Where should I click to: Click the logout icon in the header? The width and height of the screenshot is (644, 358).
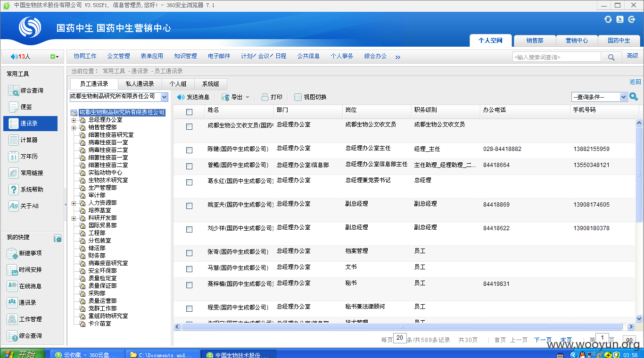pos(631,19)
